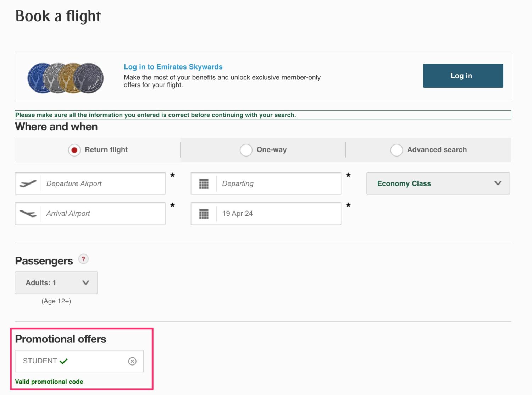Open the Departing date calendar icon

pyautogui.click(x=204, y=183)
